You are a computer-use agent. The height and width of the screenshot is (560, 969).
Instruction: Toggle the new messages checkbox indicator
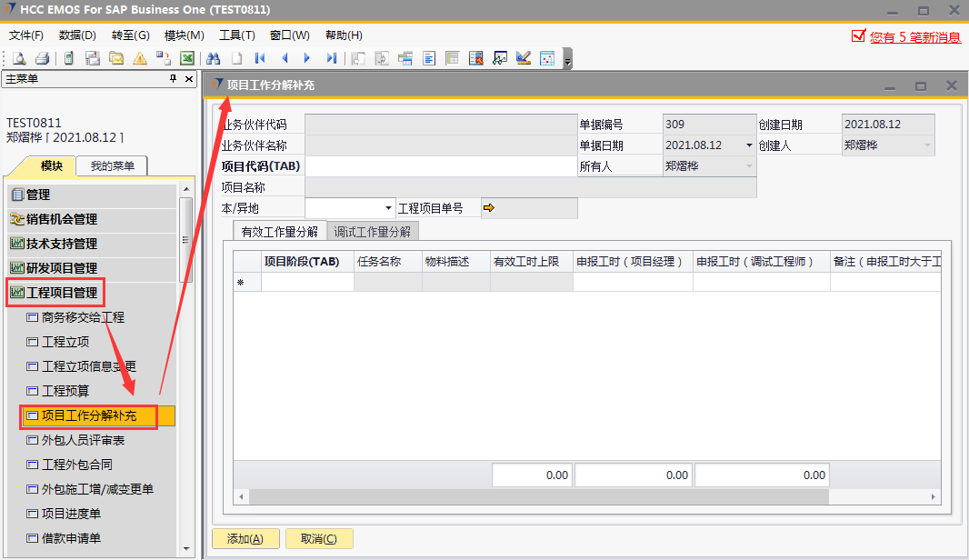(x=858, y=36)
